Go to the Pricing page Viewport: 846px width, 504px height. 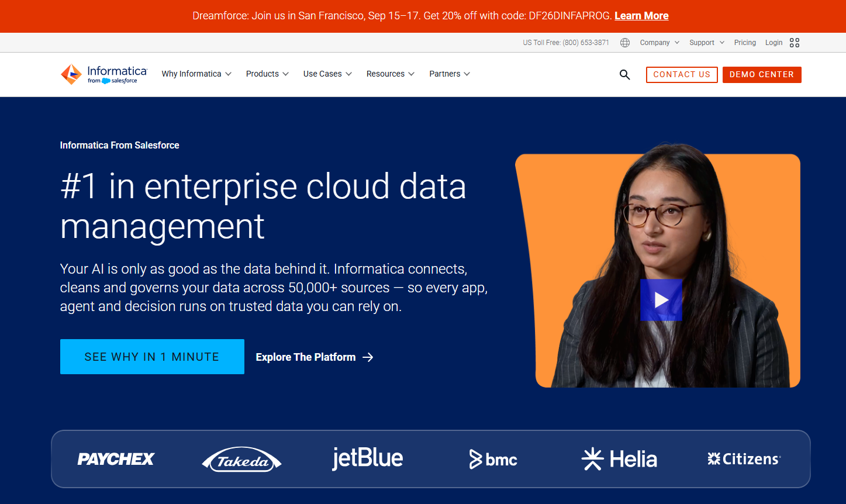(745, 43)
